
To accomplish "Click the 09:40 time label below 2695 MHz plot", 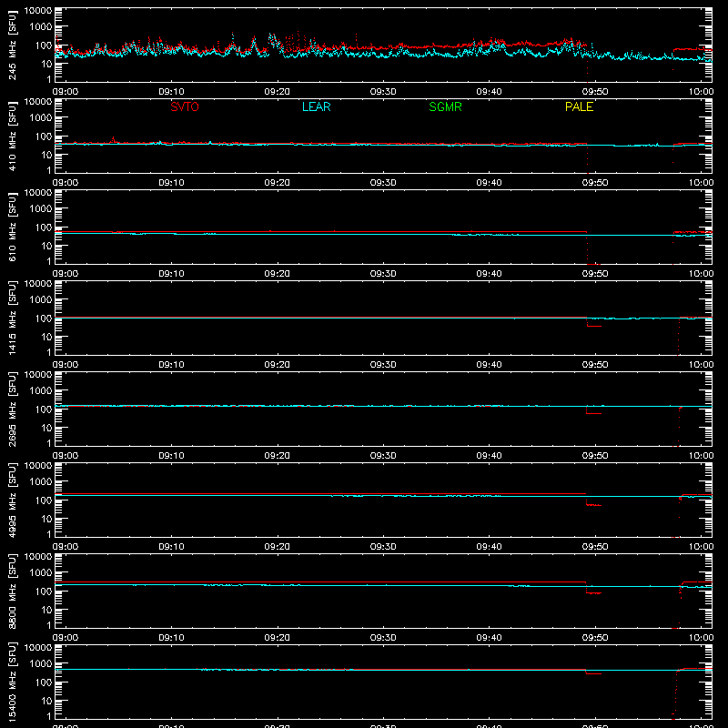I will [489, 456].
